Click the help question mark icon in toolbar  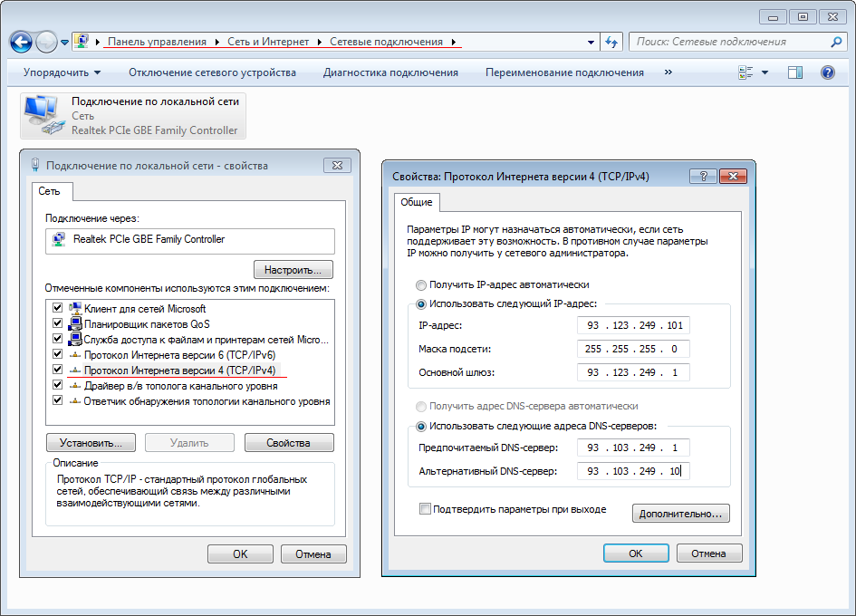coord(827,72)
